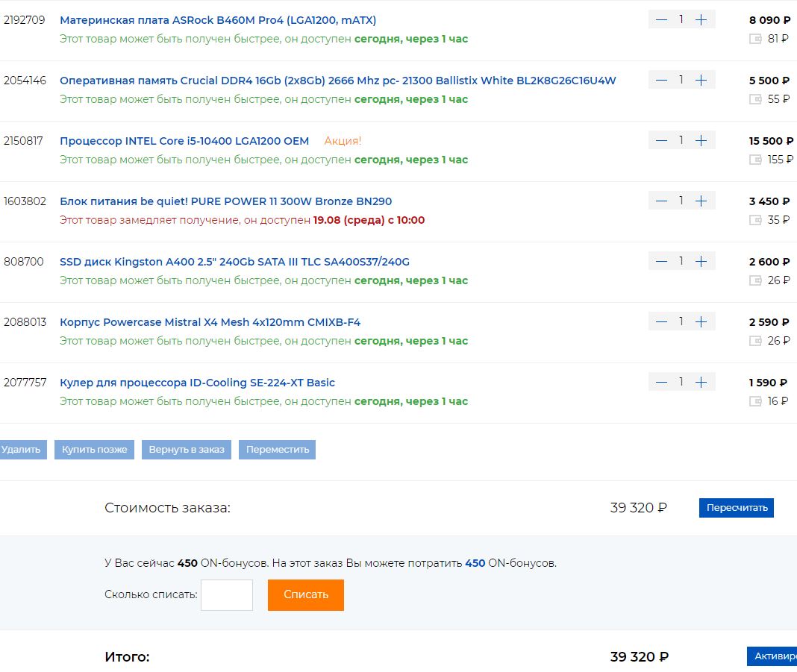Click bonus wallet icon next to 35 ₽
Image resolution: width=797 pixels, height=672 pixels.
pyautogui.click(x=755, y=221)
